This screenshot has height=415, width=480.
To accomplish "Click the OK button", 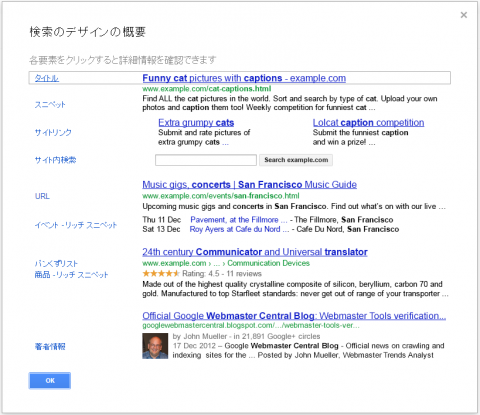I will point(50,381).
